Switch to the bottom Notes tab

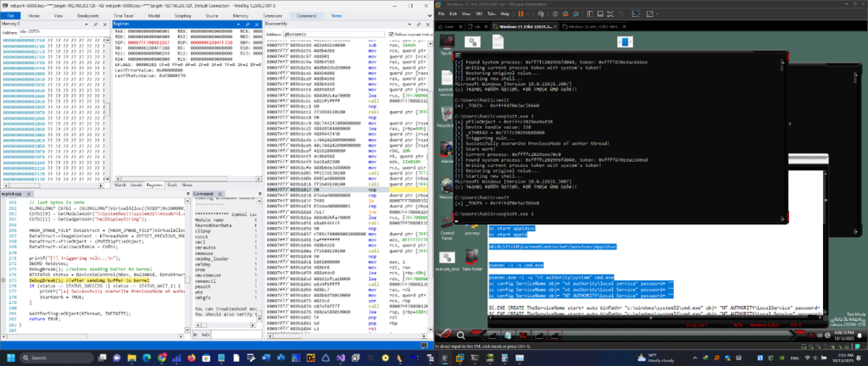point(187,186)
